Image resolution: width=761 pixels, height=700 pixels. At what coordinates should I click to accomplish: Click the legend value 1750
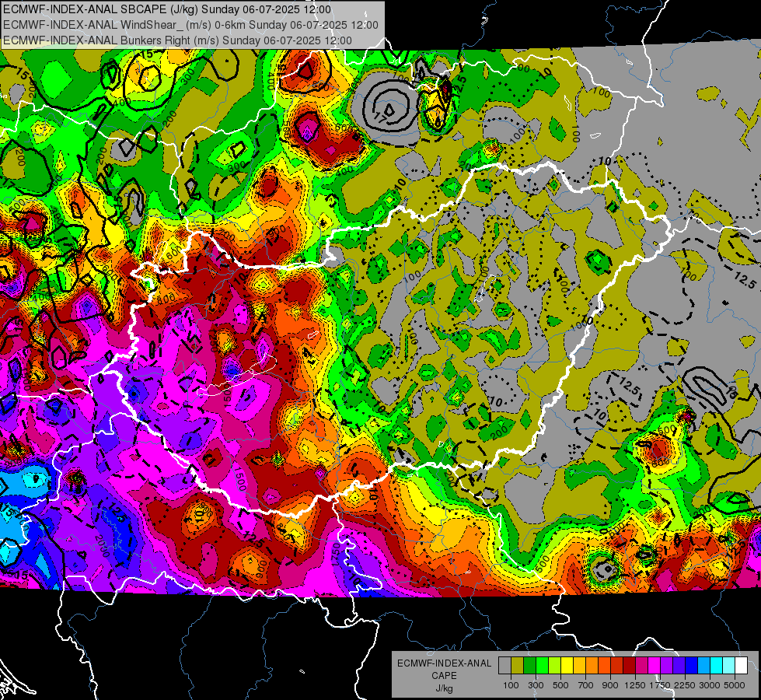tap(660, 685)
